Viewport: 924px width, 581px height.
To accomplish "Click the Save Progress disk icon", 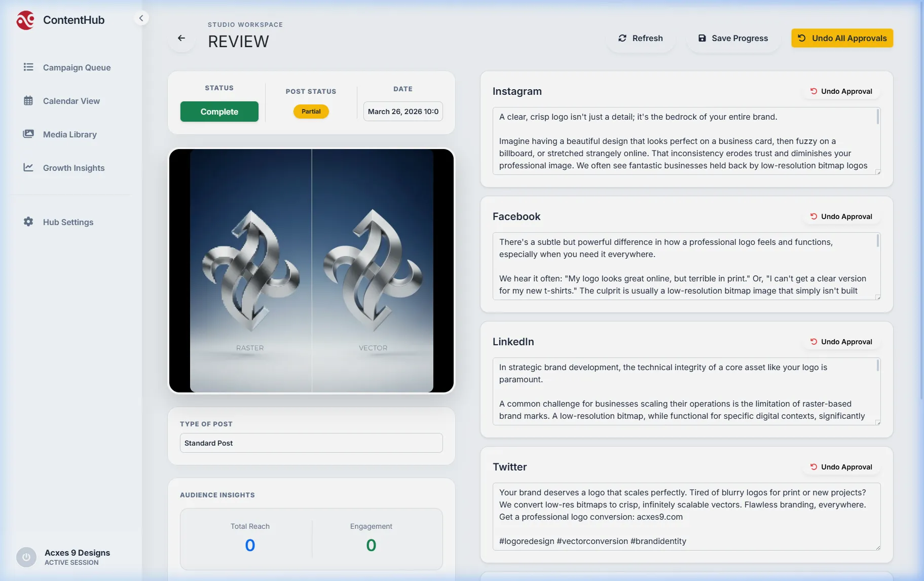I will (x=702, y=38).
